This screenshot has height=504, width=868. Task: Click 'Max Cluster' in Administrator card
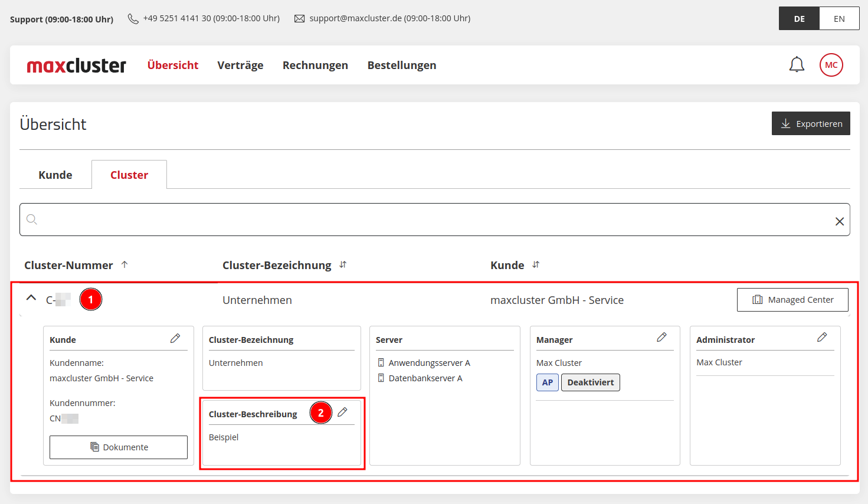tap(719, 362)
